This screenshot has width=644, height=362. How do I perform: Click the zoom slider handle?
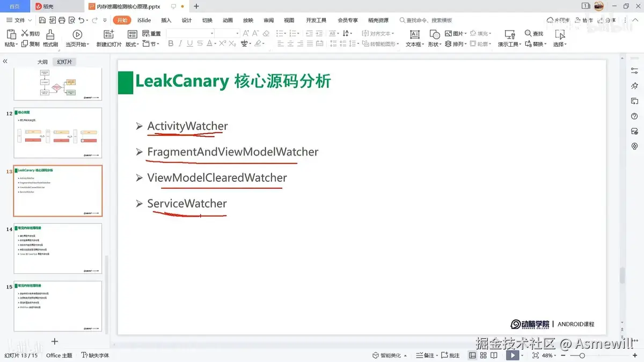coord(582,356)
